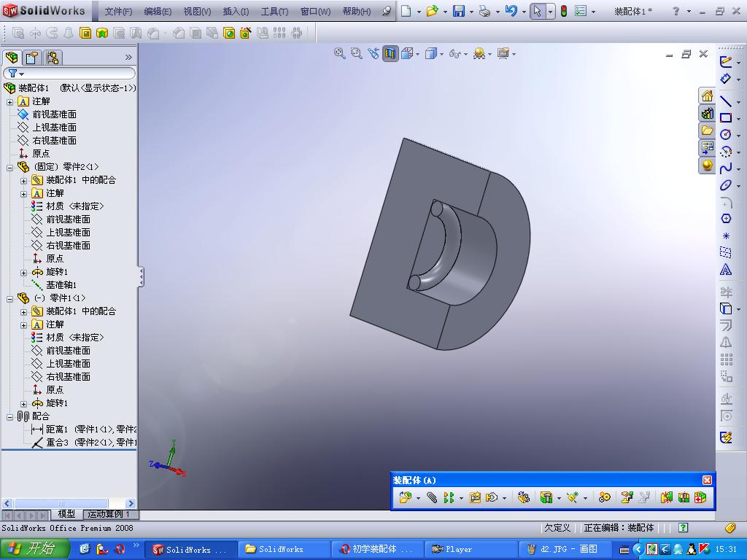Screen dimensions: 747x560
Task: Open SolidWorks Resources house tab
Action: 707,96
